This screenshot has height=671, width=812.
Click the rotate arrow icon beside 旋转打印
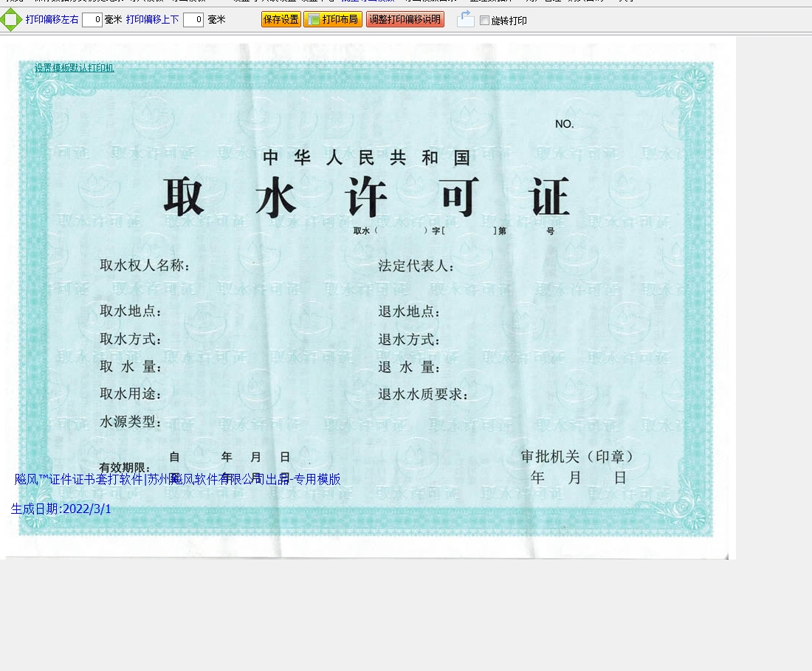coord(465,19)
